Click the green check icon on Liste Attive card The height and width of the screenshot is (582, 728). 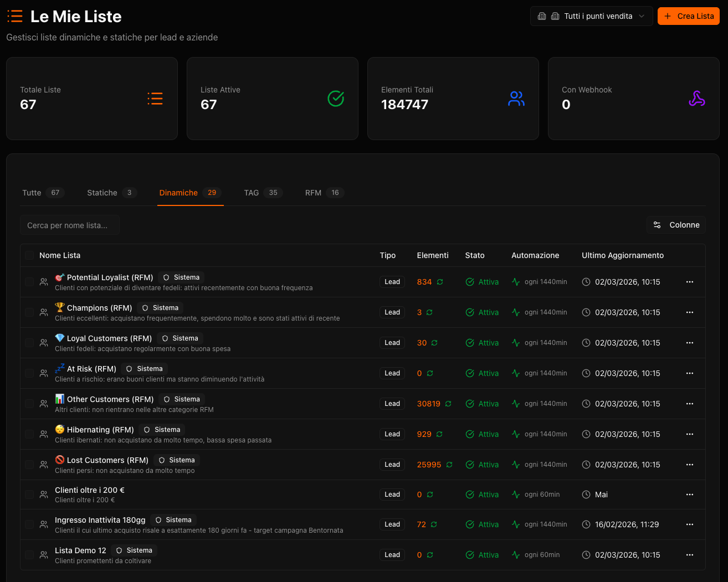point(335,99)
